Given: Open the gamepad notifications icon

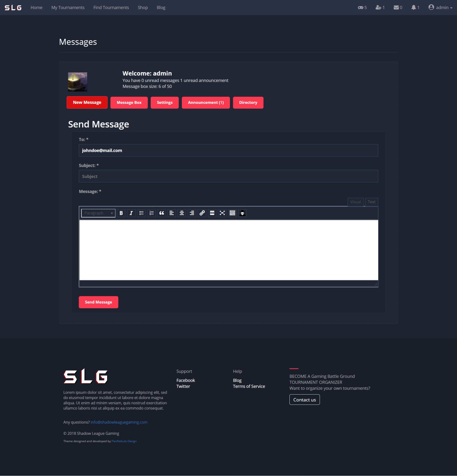Looking at the screenshot, I should [x=362, y=8].
